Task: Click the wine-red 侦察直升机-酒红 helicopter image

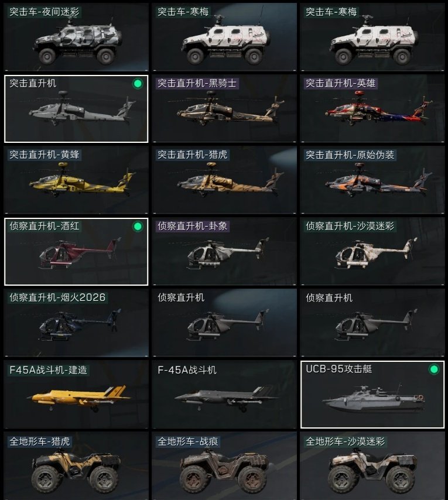Action: click(x=80, y=253)
